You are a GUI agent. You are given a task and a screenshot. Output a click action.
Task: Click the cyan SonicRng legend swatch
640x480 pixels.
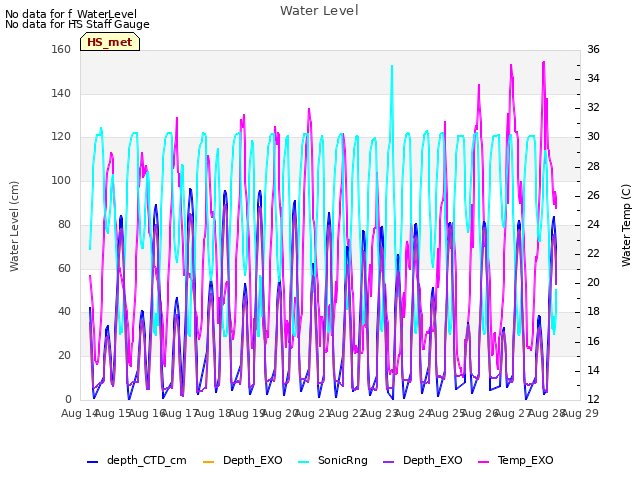[x=304, y=462]
